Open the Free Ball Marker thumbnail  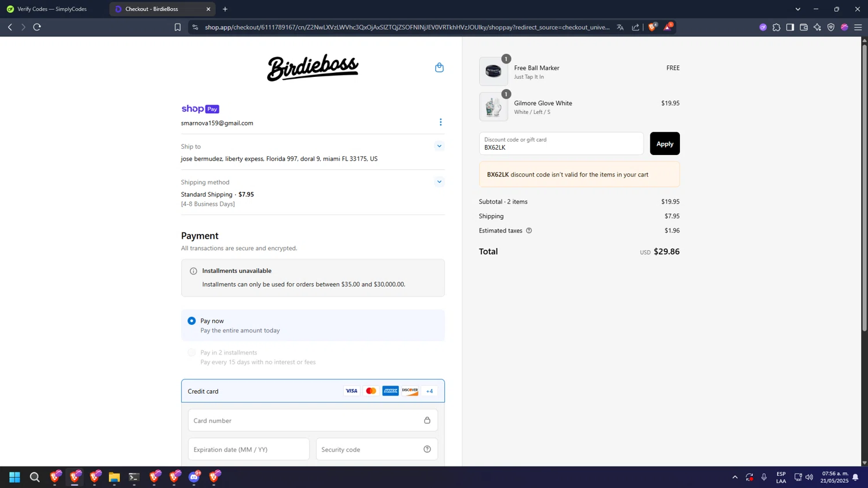point(494,72)
